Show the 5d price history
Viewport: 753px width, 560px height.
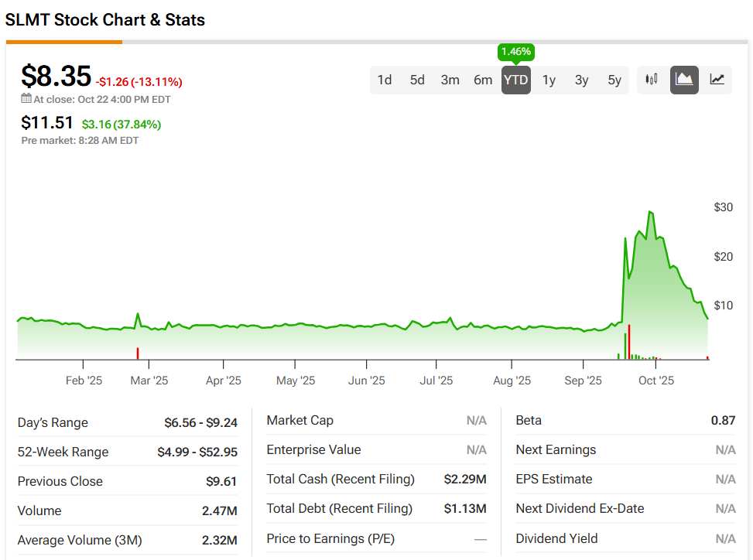(417, 80)
